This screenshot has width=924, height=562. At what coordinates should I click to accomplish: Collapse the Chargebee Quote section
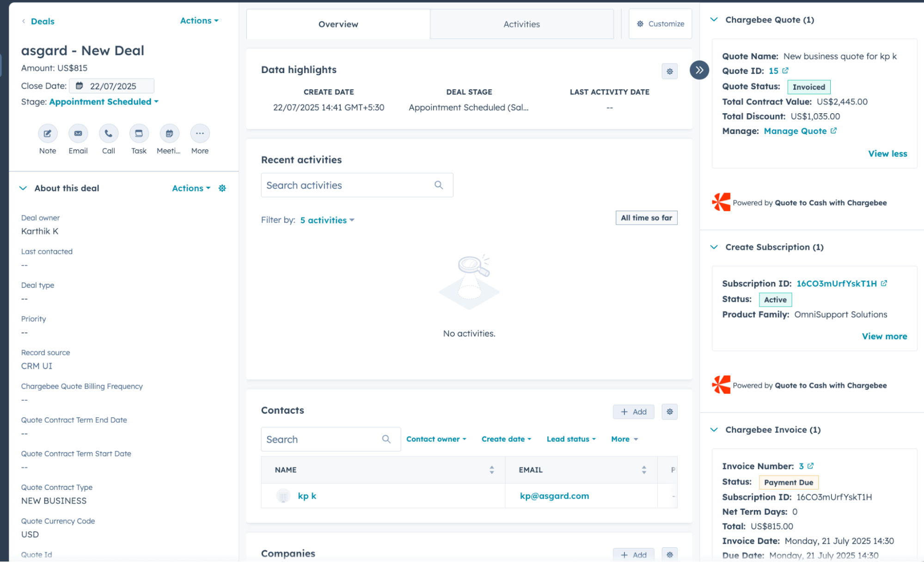coord(714,20)
